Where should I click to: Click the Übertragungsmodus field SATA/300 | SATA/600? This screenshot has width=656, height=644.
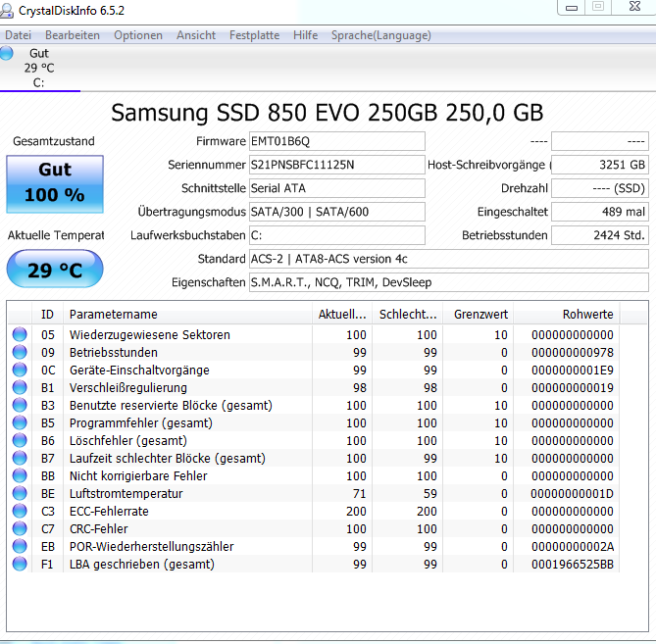(x=336, y=212)
